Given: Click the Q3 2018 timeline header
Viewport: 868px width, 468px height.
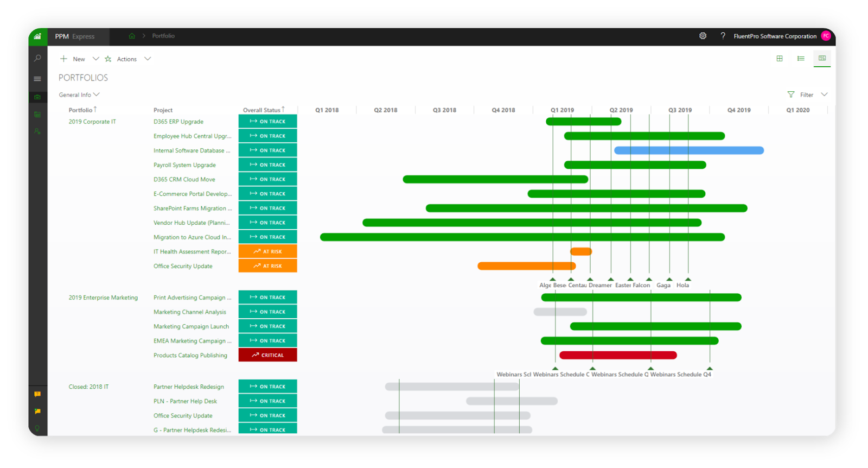Looking at the screenshot, I should 444,110.
